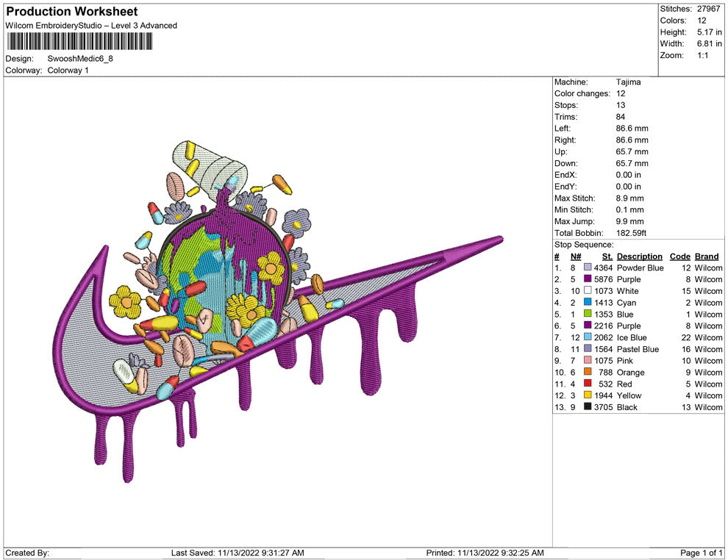Click the 'Black' description text
This screenshot has height=560, width=728.
(x=627, y=407)
